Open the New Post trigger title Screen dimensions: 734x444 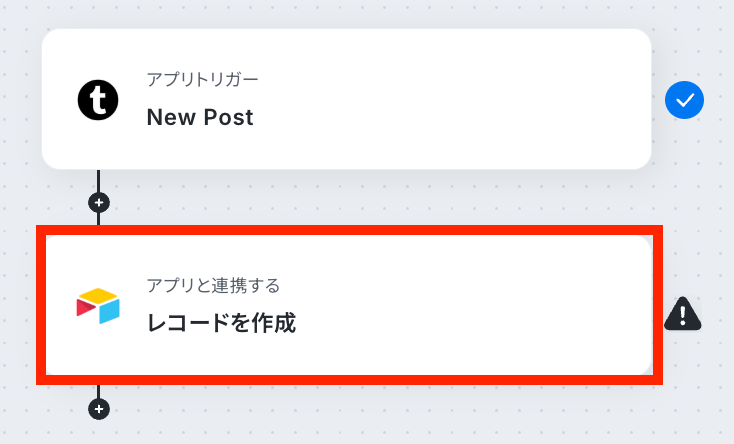[200, 117]
